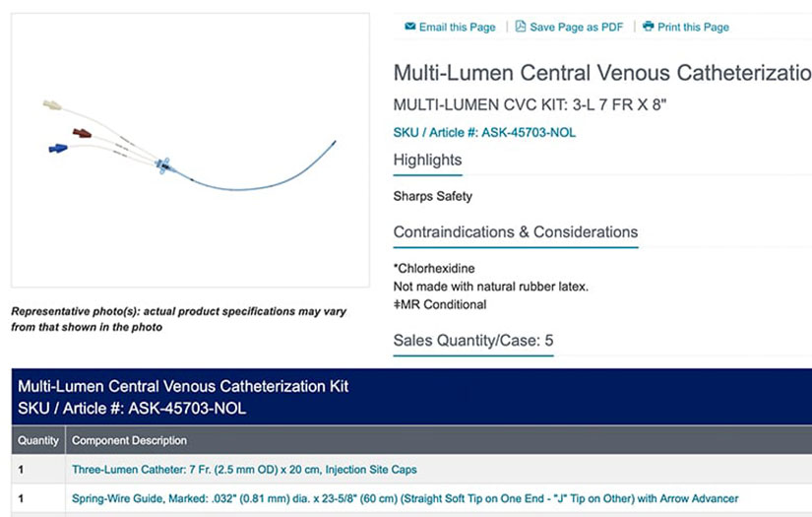The width and height of the screenshot is (812, 517).
Task: Select Print this Page
Action: (693, 27)
